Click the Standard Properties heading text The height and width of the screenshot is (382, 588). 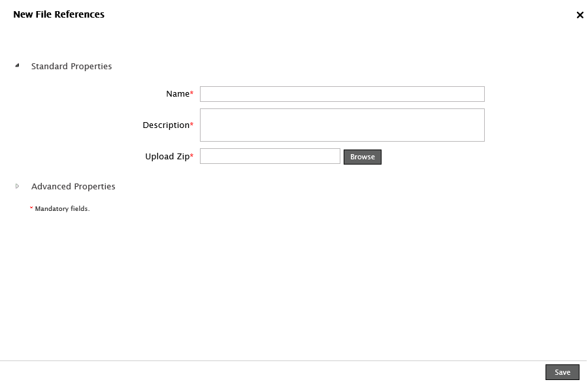(x=71, y=66)
